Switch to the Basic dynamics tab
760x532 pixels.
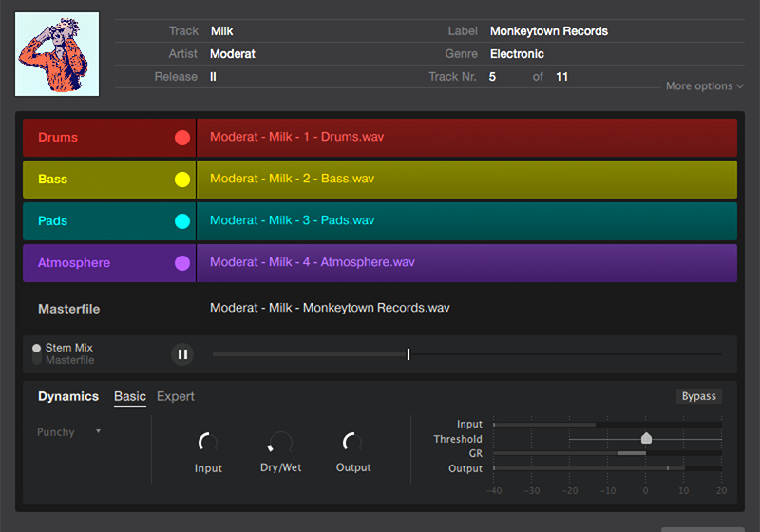click(x=130, y=396)
